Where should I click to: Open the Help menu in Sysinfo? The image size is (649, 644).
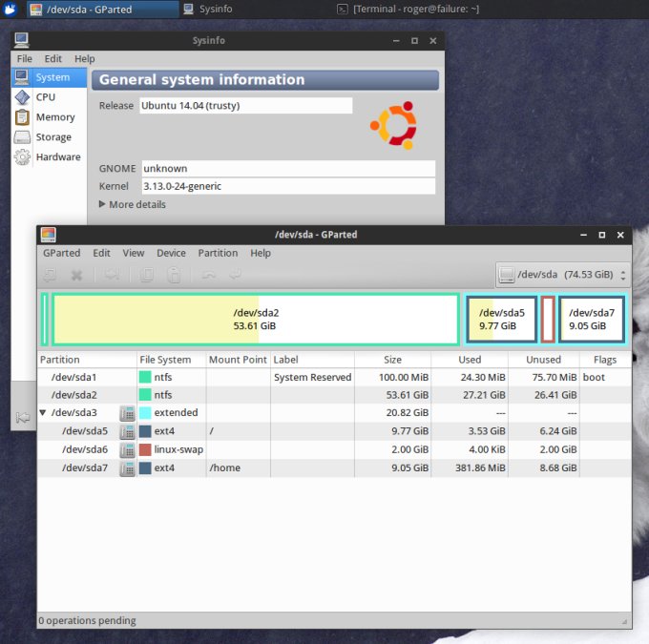coord(84,59)
